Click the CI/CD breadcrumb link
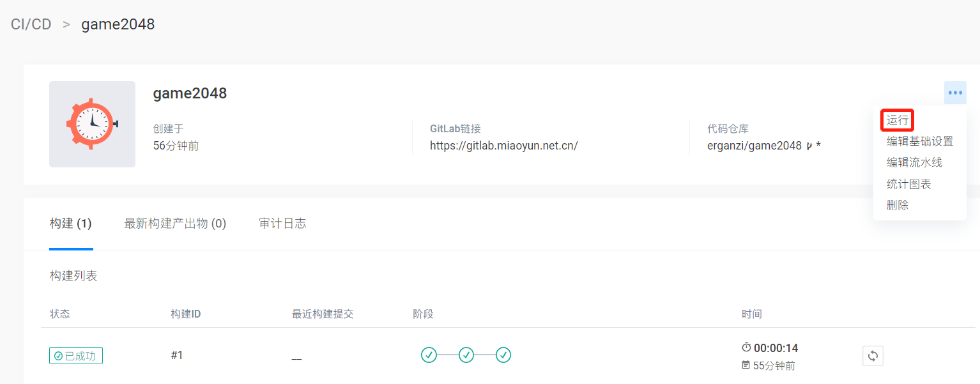 31,25
